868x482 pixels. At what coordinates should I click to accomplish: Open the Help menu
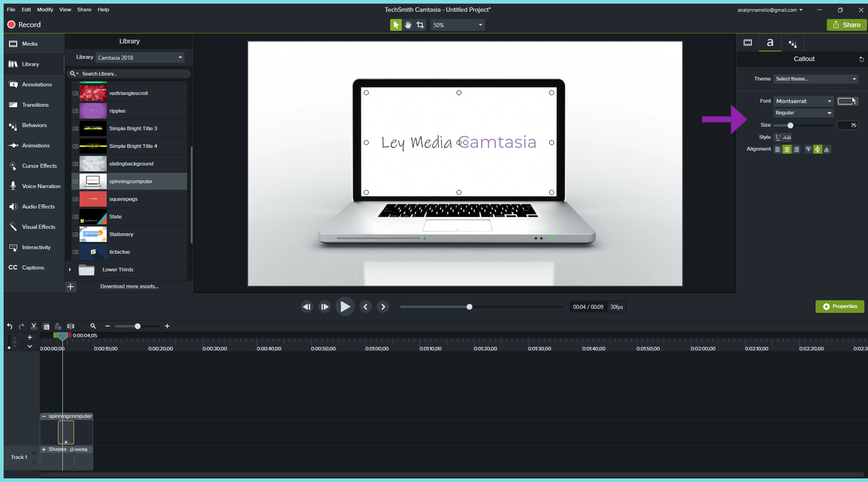click(103, 9)
